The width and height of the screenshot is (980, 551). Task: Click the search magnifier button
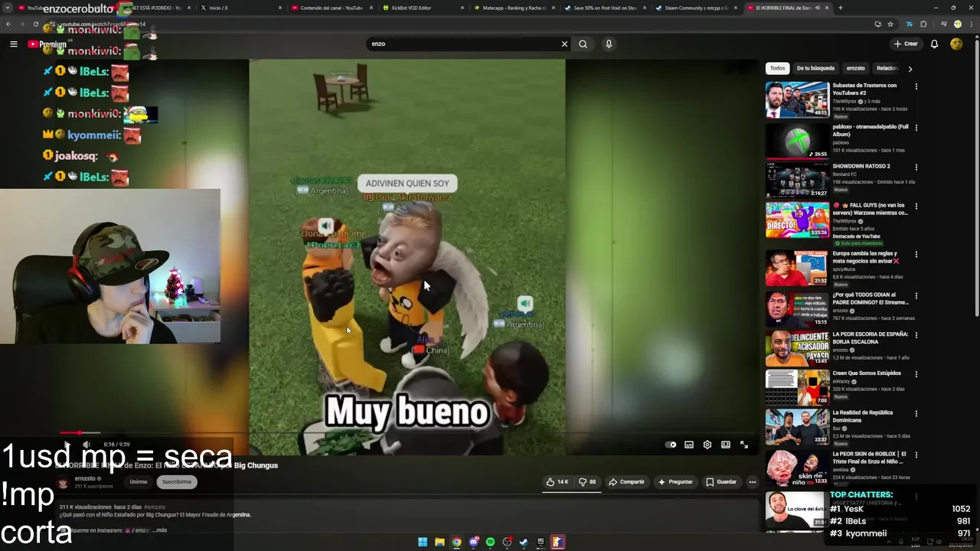tap(583, 44)
